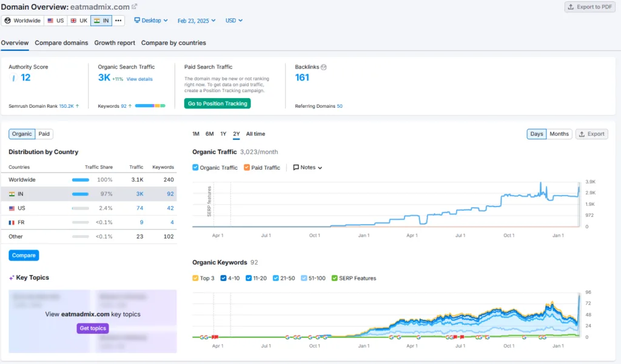The image size is (621, 364).
Task: Open the Growth report tab
Action: [x=115, y=43]
